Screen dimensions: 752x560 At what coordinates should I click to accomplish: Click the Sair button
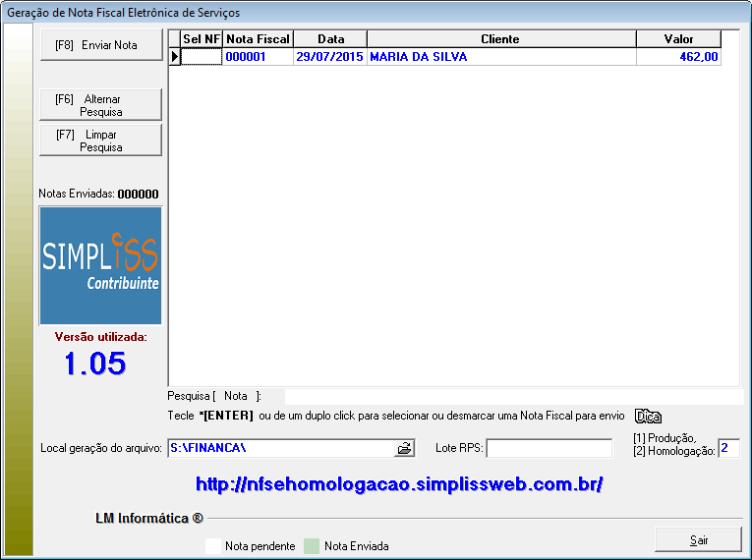point(698,540)
